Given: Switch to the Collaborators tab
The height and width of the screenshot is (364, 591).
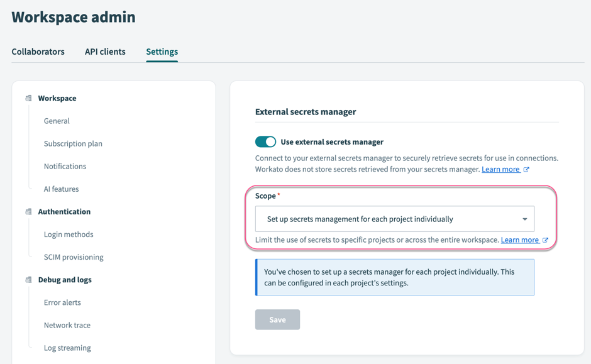Looking at the screenshot, I should [x=38, y=52].
